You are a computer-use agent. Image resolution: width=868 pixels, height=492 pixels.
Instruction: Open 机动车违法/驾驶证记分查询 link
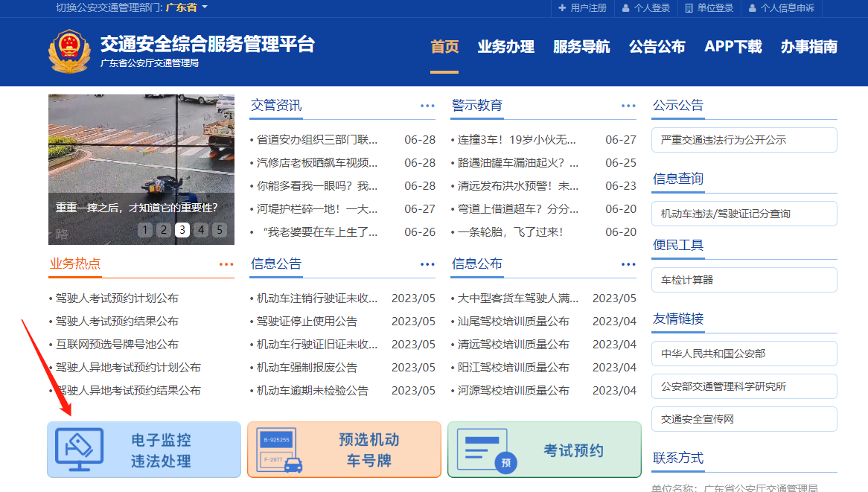point(744,214)
